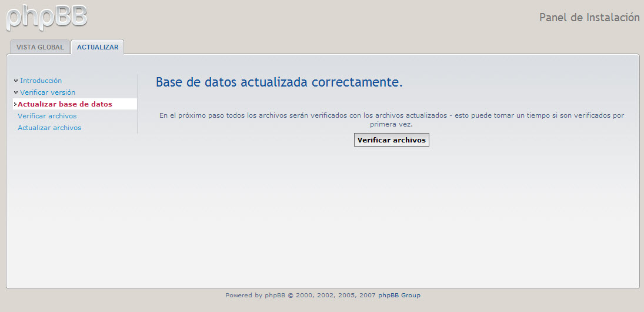Switch to the Vista Global tab
This screenshot has width=644, height=312.
click(40, 47)
